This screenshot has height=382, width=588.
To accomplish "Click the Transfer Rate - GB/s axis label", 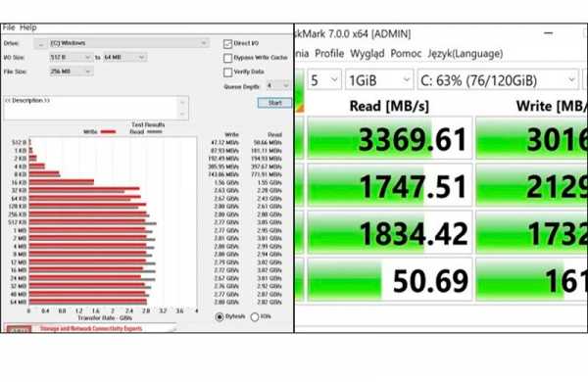I will tap(105, 318).
